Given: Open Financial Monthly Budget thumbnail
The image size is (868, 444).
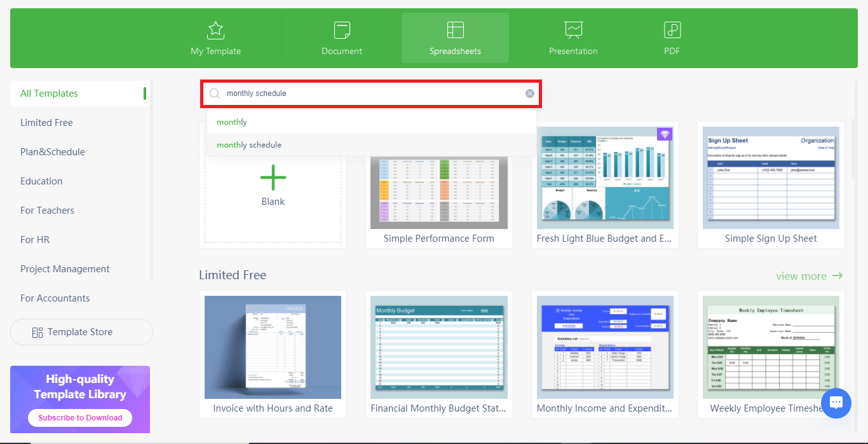Looking at the screenshot, I should click(439, 347).
